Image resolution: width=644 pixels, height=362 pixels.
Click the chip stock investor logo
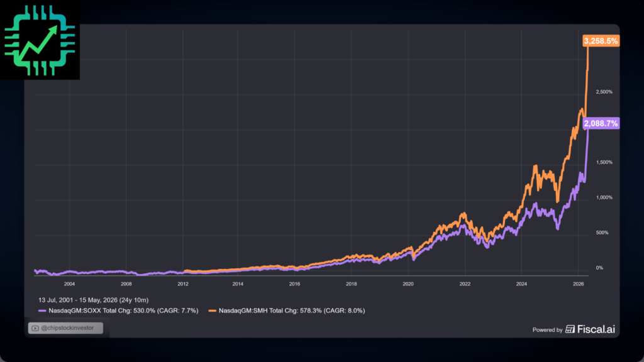pos(40,40)
